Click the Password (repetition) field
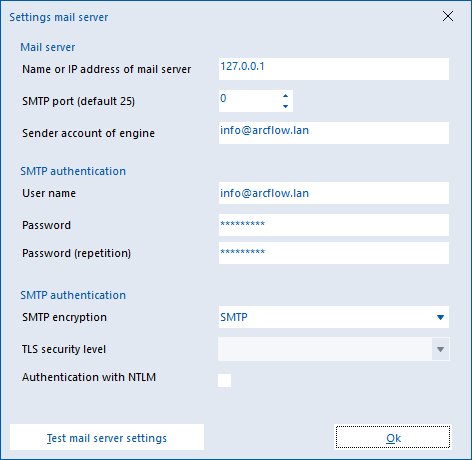 tap(334, 253)
